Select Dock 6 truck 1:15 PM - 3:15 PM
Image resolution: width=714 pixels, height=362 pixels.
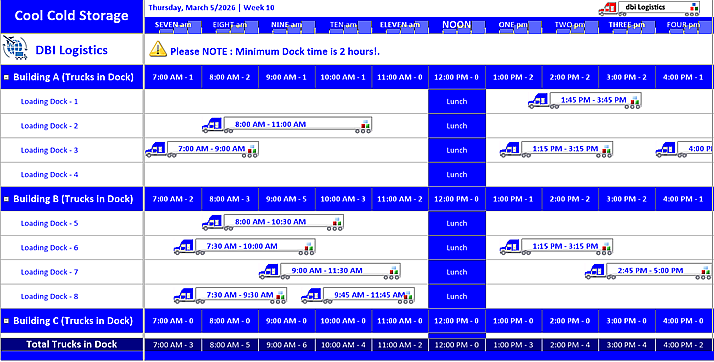(x=556, y=247)
